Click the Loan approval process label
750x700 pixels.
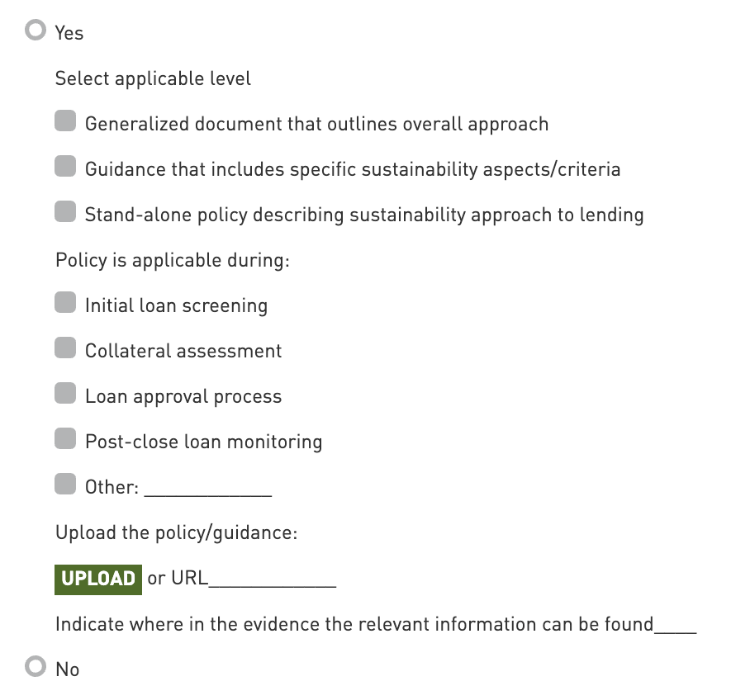(183, 396)
